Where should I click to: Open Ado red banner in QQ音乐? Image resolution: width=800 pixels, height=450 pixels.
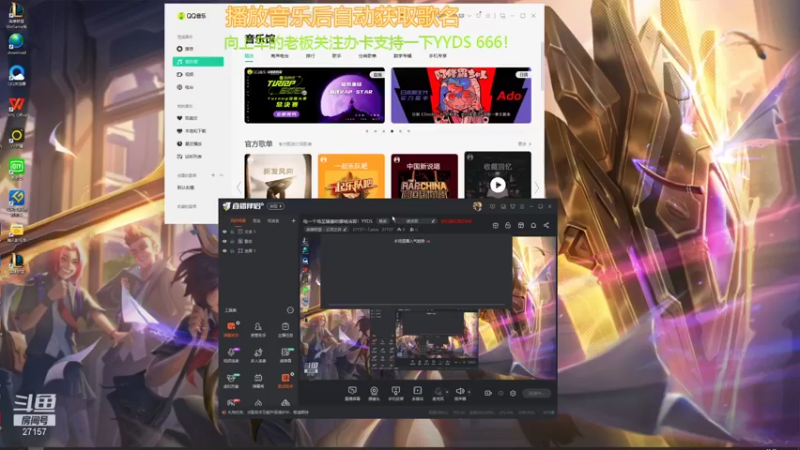pyautogui.click(x=461, y=95)
